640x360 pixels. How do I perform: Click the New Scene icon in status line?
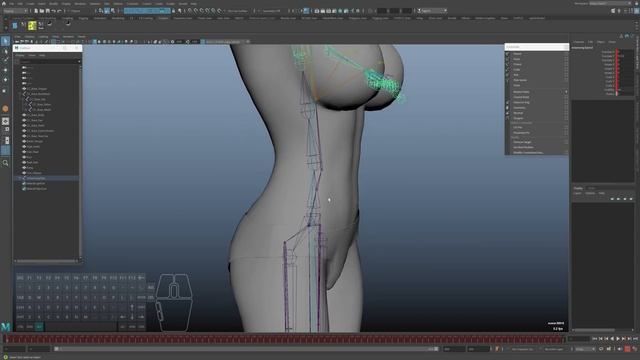pyautogui.click(x=36, y=11)
